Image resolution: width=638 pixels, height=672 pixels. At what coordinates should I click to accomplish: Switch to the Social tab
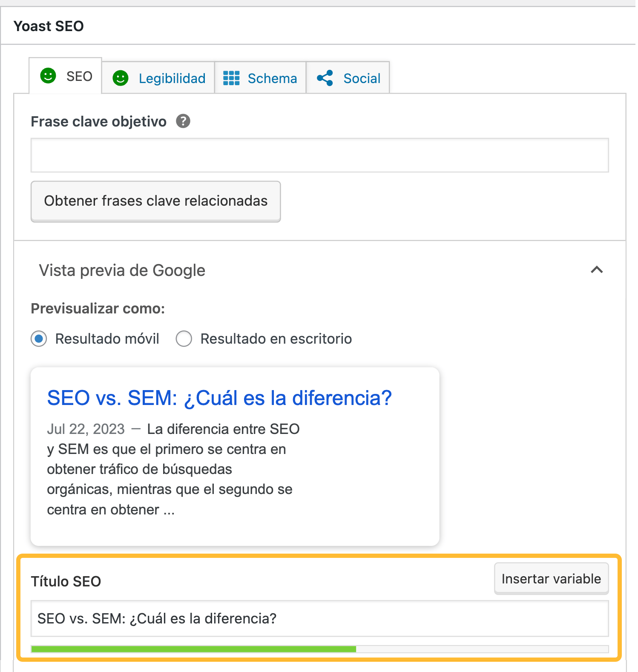(361, 78)
